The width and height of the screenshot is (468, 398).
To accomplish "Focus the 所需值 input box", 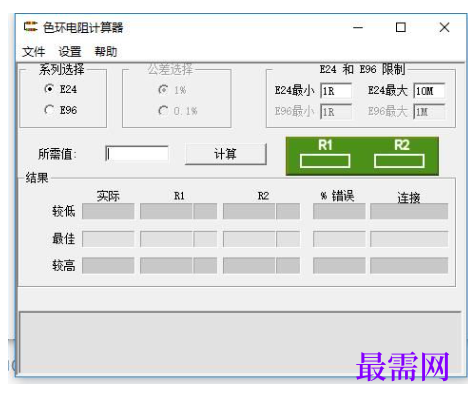I will click(x=137, y=154).
